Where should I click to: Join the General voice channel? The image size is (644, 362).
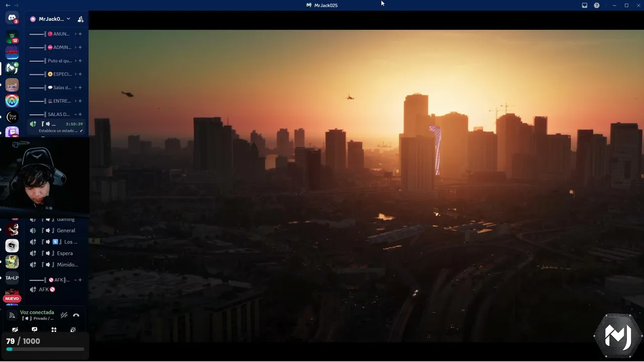click(x=56, y=230)
